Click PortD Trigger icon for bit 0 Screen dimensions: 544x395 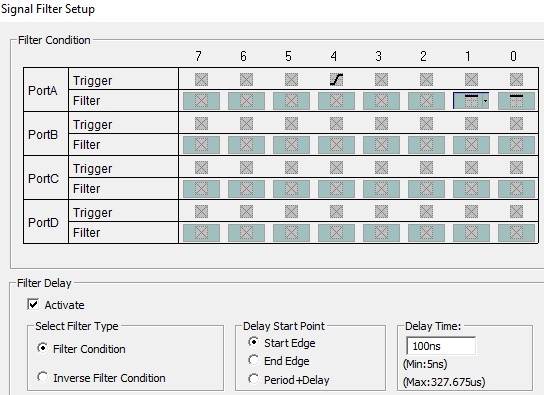(516, 212)
